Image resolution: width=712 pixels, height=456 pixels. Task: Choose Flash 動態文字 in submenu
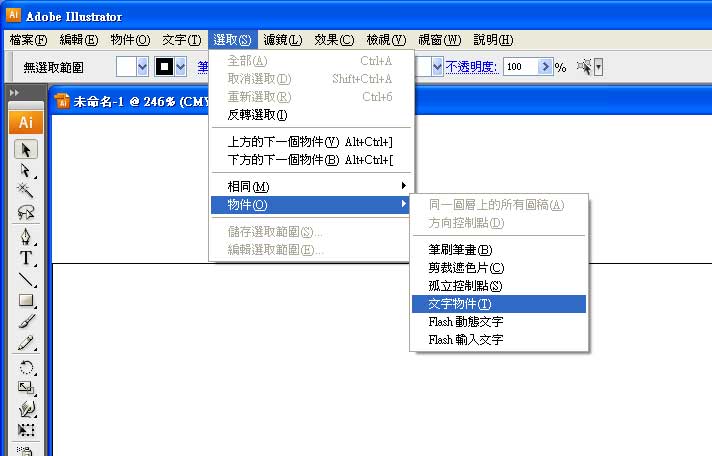point(499,322)
